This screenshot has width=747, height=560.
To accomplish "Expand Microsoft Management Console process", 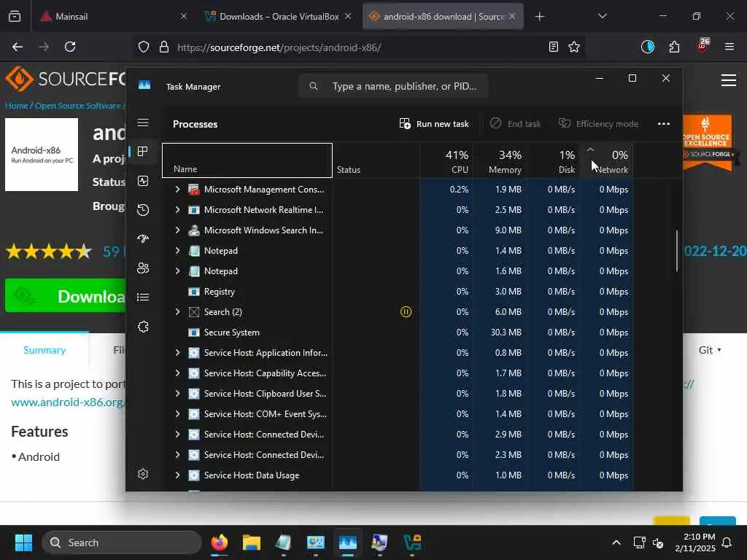I will (x=177, y=189).
